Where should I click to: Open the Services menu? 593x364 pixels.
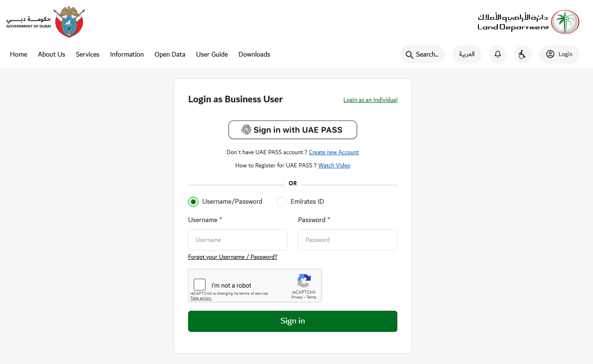coord(88,54)
